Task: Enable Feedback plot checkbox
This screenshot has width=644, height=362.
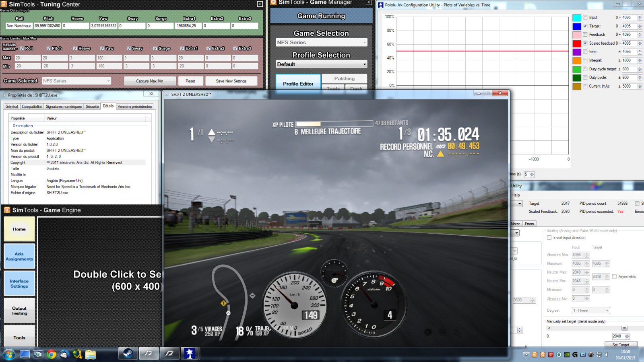Action: [x=585, y=35]
